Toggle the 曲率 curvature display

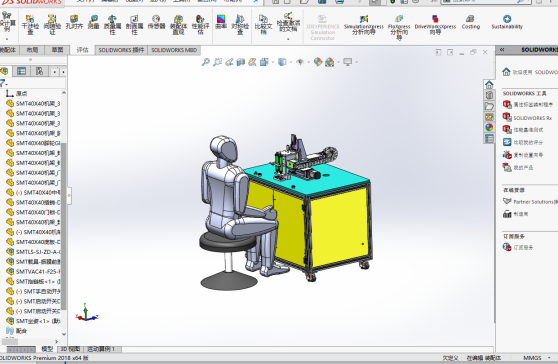tap(221, 22)
